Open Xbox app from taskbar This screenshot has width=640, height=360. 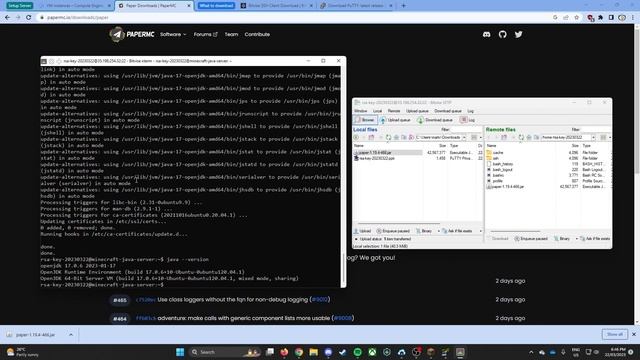pyautogui.click(x=372, y=352)
